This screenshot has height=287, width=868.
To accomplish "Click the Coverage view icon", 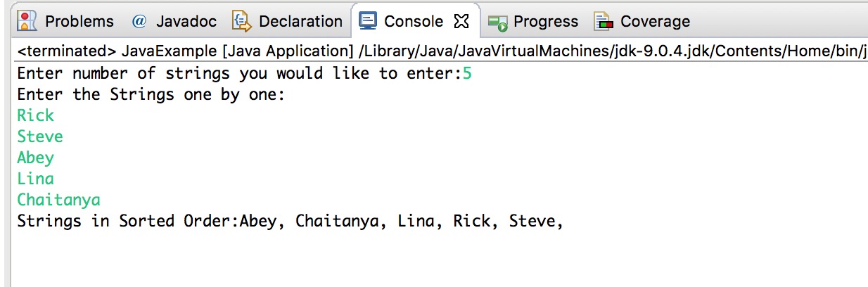I will click(x=604, y=22).
